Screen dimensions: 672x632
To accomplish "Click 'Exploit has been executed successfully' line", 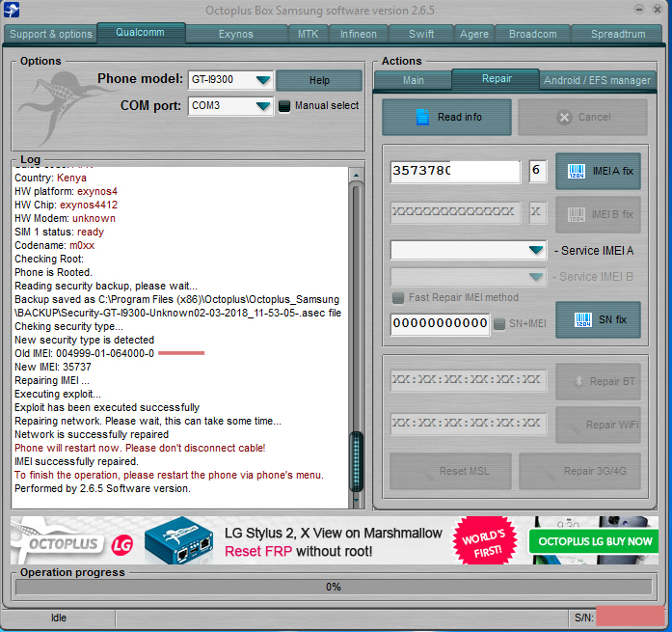I will pyautogui.click(x=107, y=407).
